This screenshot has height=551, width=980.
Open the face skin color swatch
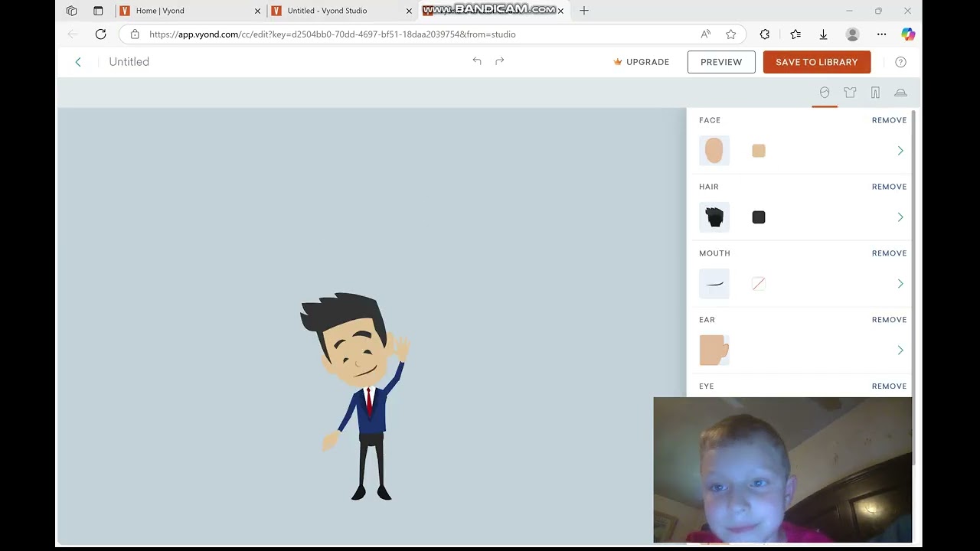[759, 151]
